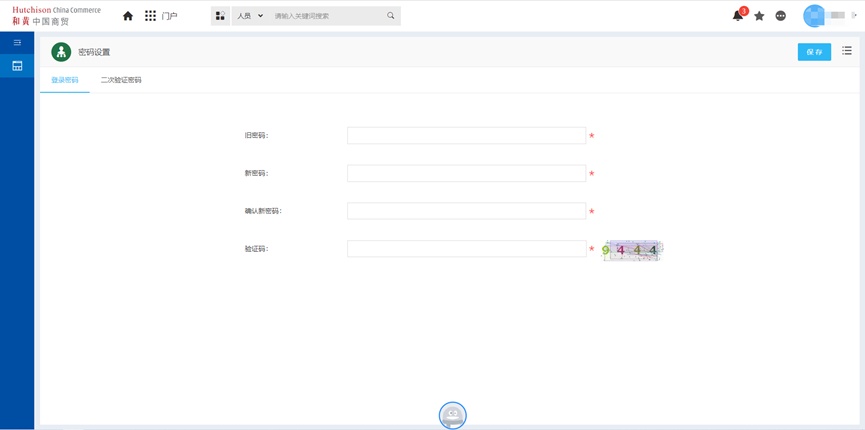The width and height of the screenshot is (865, 430).
Task: Click the 保存 save button
Action: coord(814,52)
